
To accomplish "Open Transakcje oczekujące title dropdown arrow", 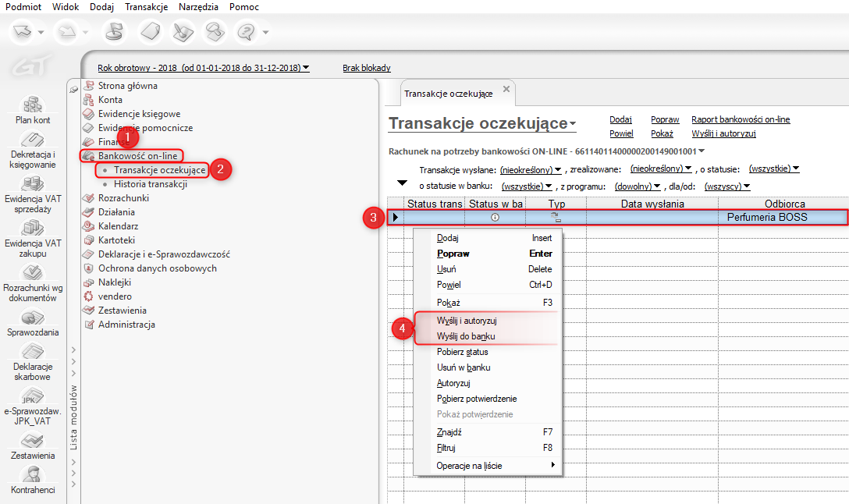I will 573,124.
